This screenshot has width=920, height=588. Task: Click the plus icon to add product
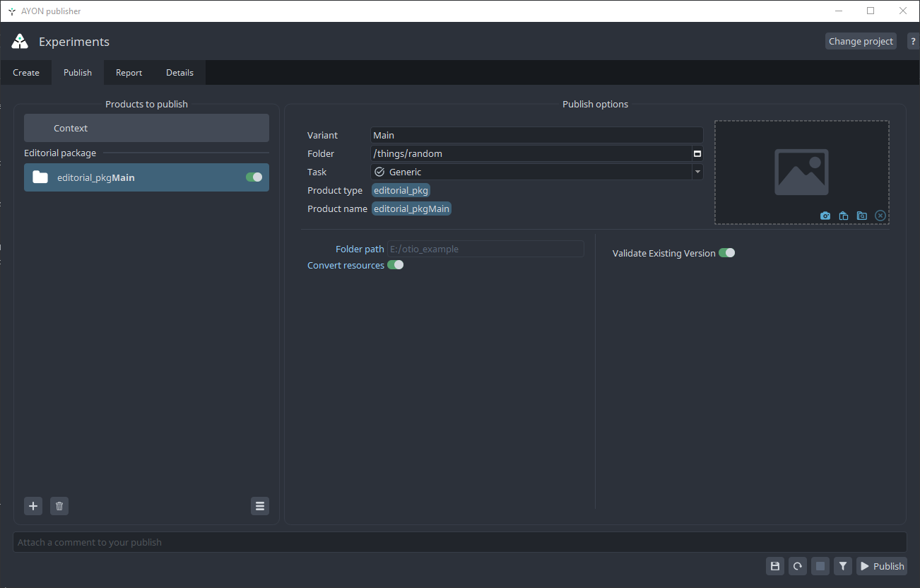(x=33, y=506)
